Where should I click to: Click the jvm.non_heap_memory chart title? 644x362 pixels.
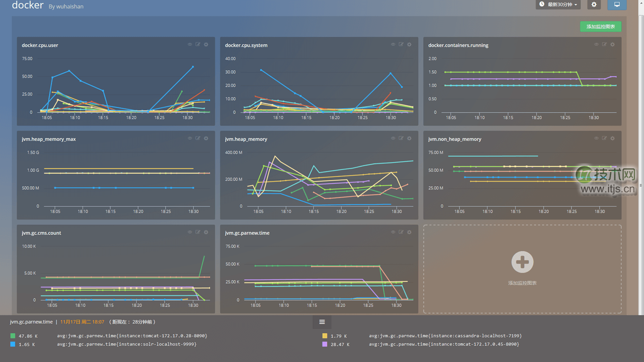[455, 139]
